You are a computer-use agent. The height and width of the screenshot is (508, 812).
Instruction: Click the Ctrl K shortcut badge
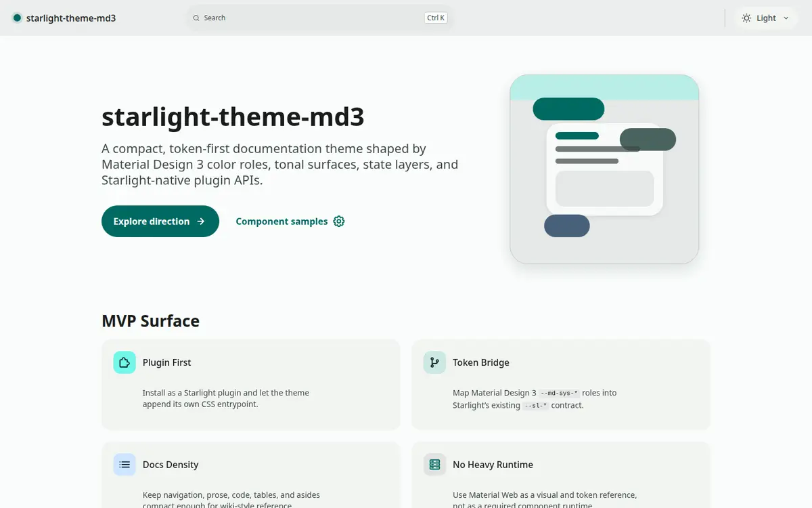pyautogui.click(x=436, y=18)
